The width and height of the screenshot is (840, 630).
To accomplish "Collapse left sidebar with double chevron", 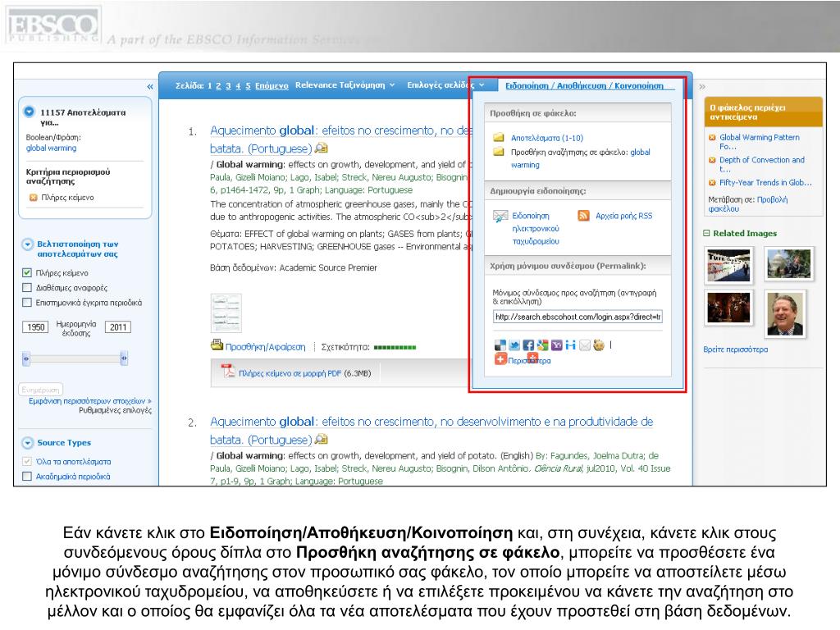I will [150, 87].
